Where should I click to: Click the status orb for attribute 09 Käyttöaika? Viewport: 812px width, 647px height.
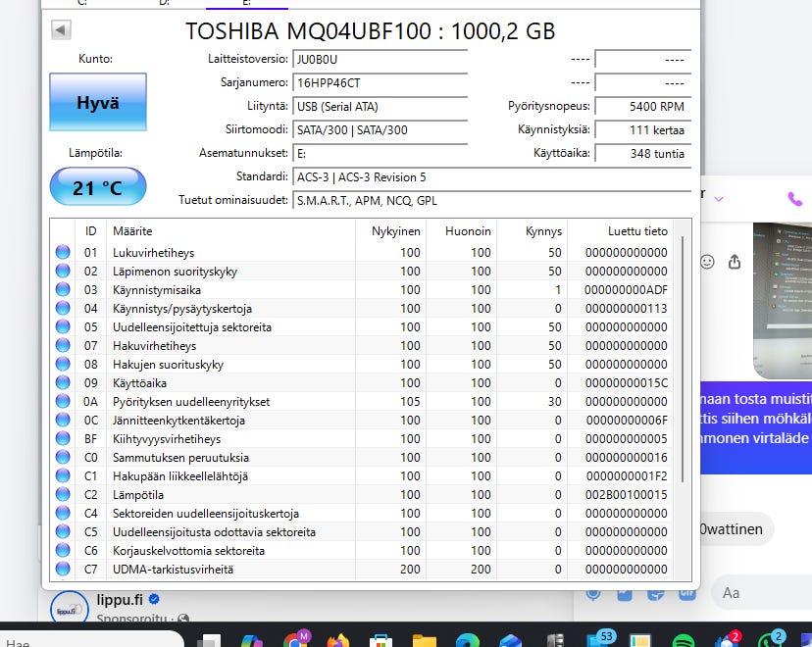click(63, 382)
